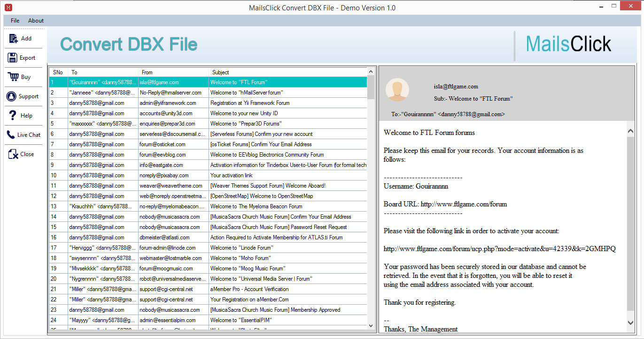The height and width of the screenshot is (339, 644).
Task: Select the 'aMember Pro - Account Verification' email
Action: pyautogui.click(x=208, y=289)
